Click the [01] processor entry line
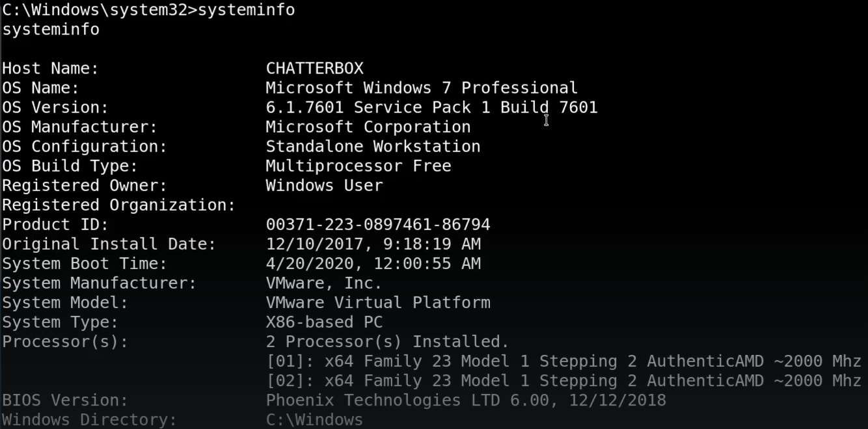This screenshot has width=868, height=429. click(x=563, y=361)
